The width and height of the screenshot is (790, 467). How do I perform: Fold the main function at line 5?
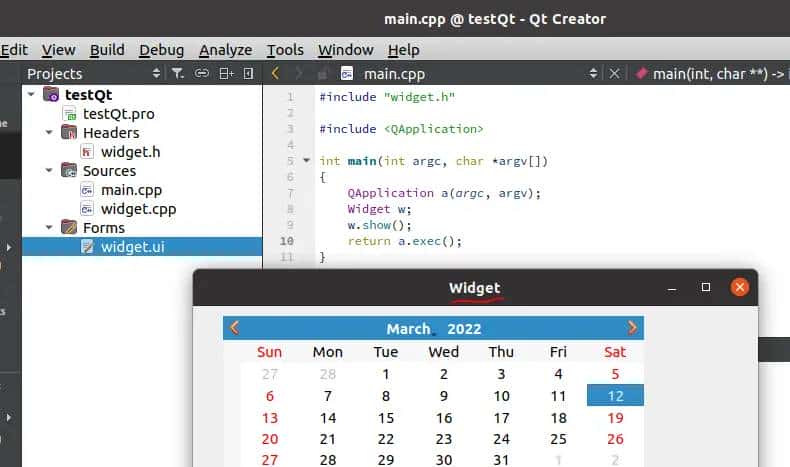(306, 161)
